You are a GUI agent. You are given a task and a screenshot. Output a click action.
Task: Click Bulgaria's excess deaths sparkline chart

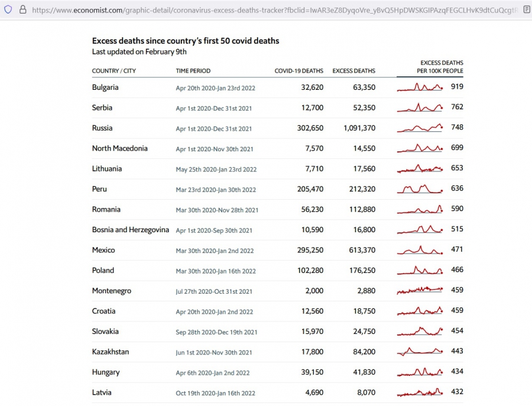pyautogui.click(x=420, y=87)
